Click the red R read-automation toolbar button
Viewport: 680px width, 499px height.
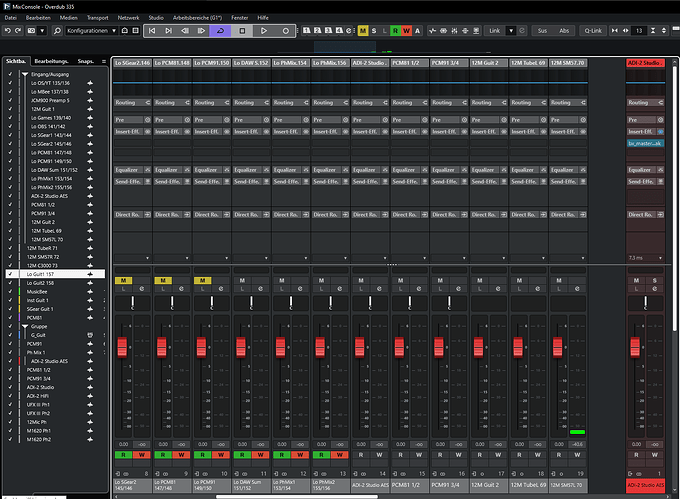pos(394,31)
